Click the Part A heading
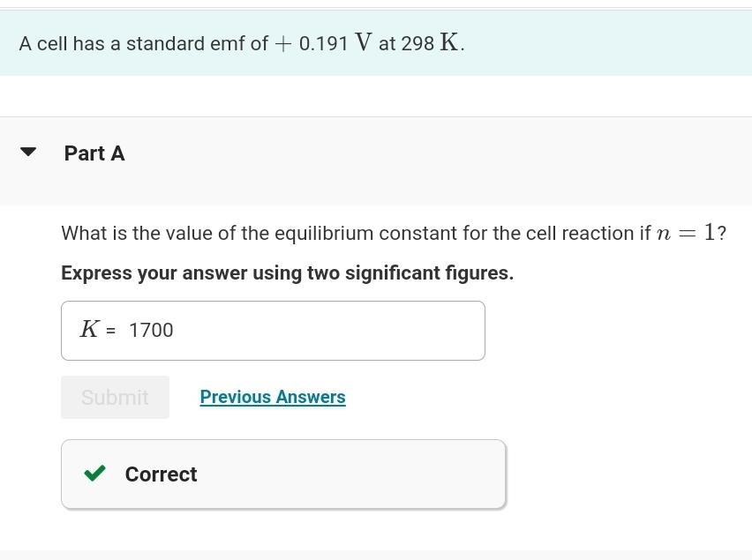The height and width of the screenshot is (560, 752). tap(94, 153)
